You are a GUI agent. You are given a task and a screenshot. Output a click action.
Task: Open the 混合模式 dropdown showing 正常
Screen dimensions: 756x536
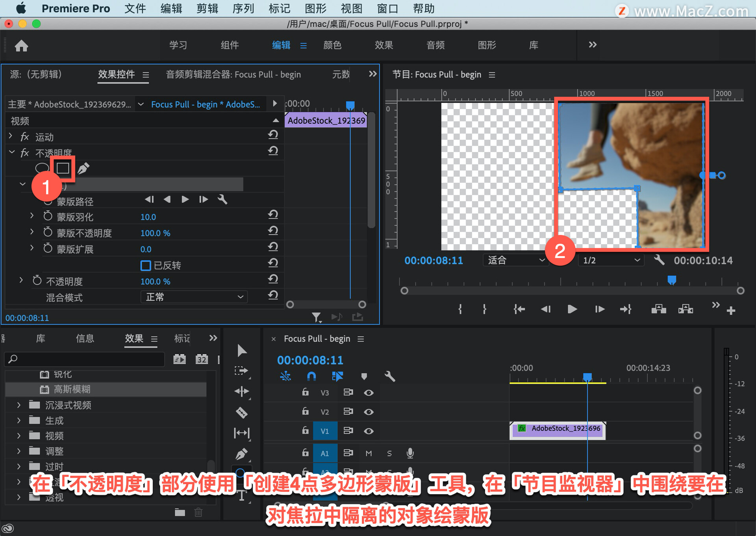194,297
